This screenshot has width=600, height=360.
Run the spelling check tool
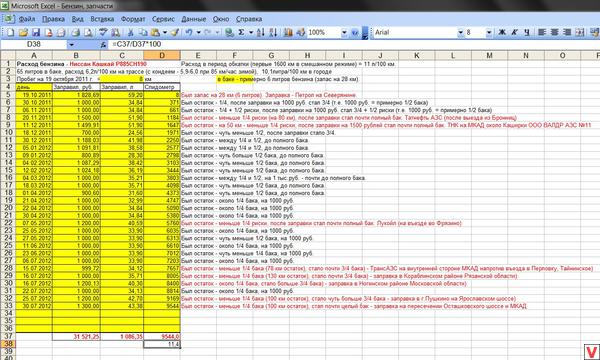tap(103, 33)
